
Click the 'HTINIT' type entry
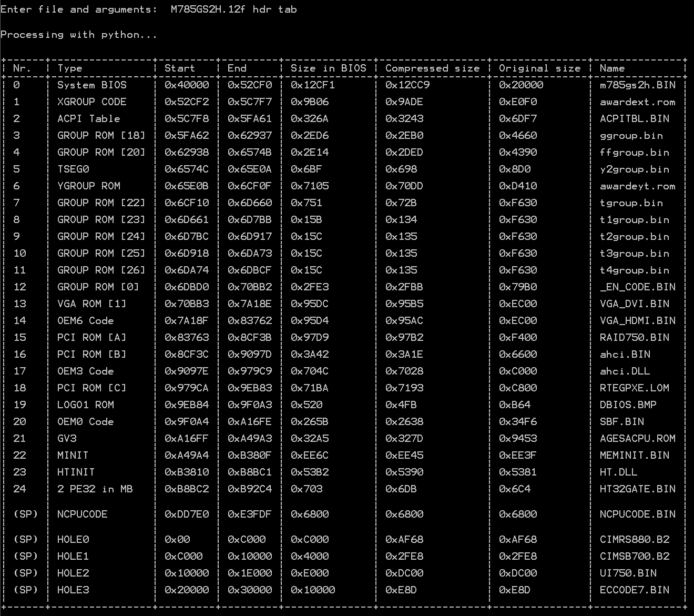point(76,472)
